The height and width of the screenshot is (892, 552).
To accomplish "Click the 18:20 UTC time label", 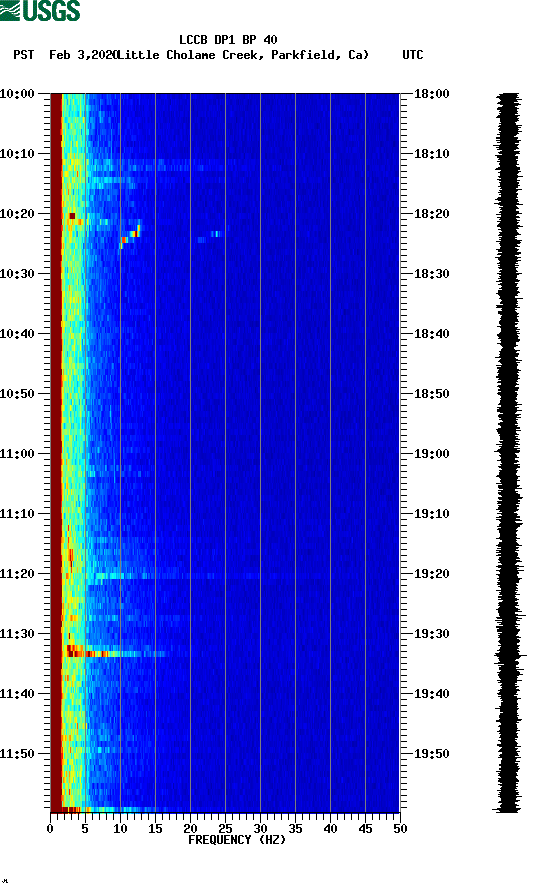I will pos(431,213).
